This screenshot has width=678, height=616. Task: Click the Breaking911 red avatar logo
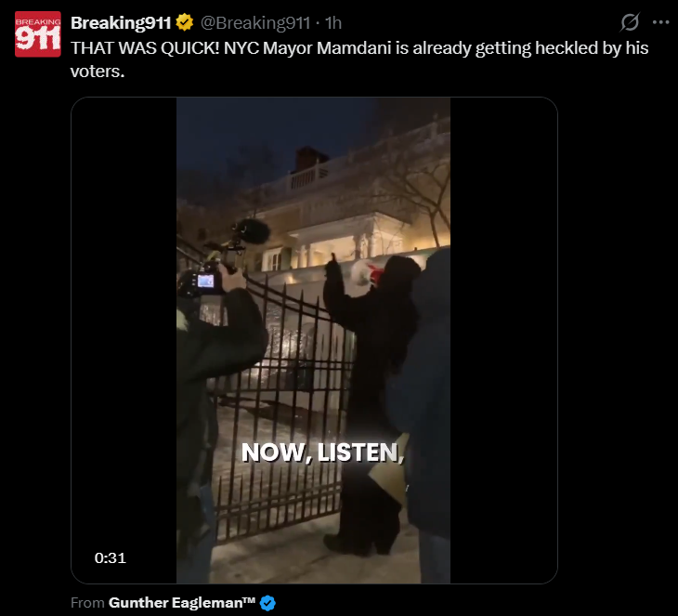pyautogui.click(x=38, y=34)
